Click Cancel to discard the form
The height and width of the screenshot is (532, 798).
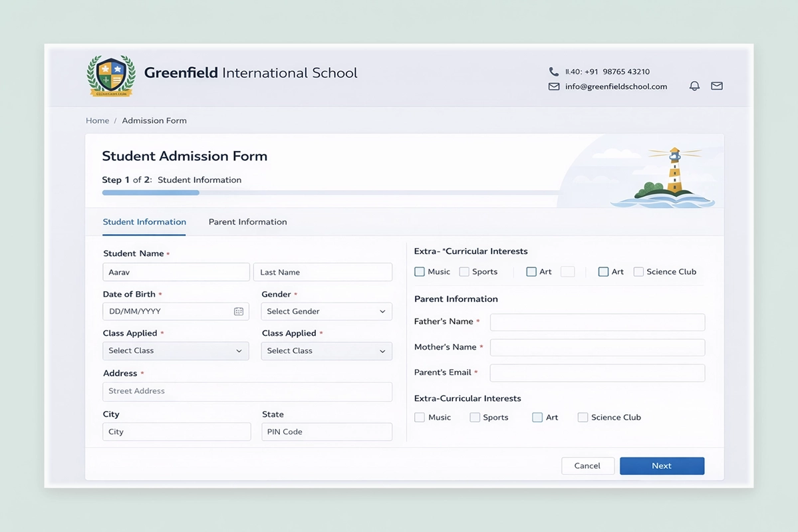click(588, 465)
